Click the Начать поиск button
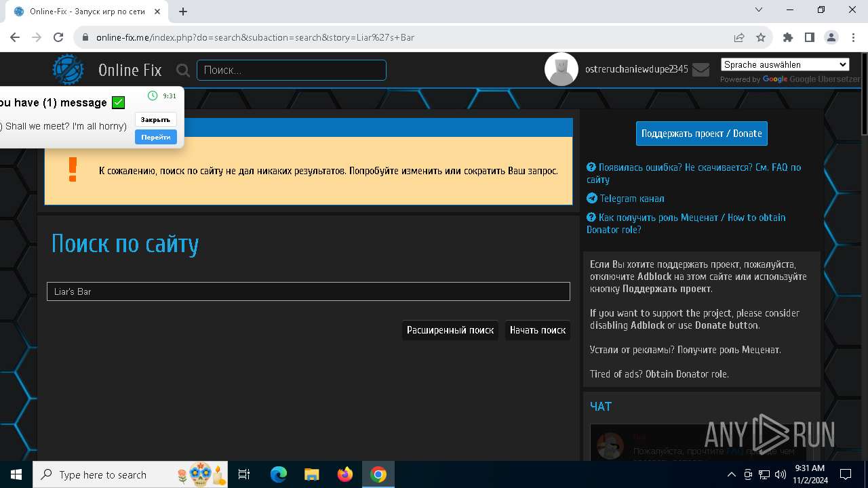868x488 pixels. coord(538,330)
